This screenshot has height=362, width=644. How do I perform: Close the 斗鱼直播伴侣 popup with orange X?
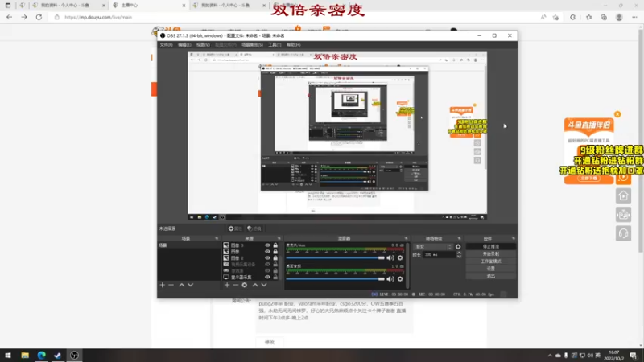[x=617, y=114]
